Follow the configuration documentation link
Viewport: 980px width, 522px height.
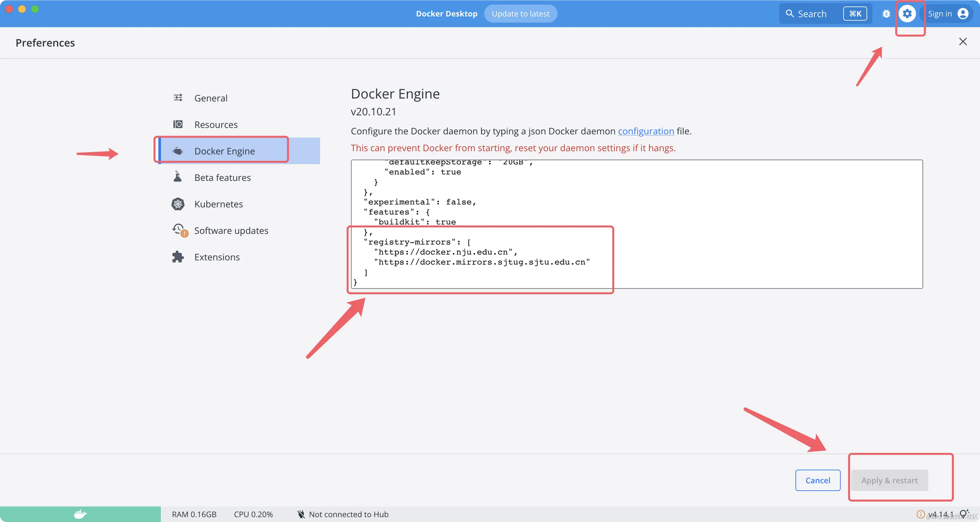tap(646, 131)
